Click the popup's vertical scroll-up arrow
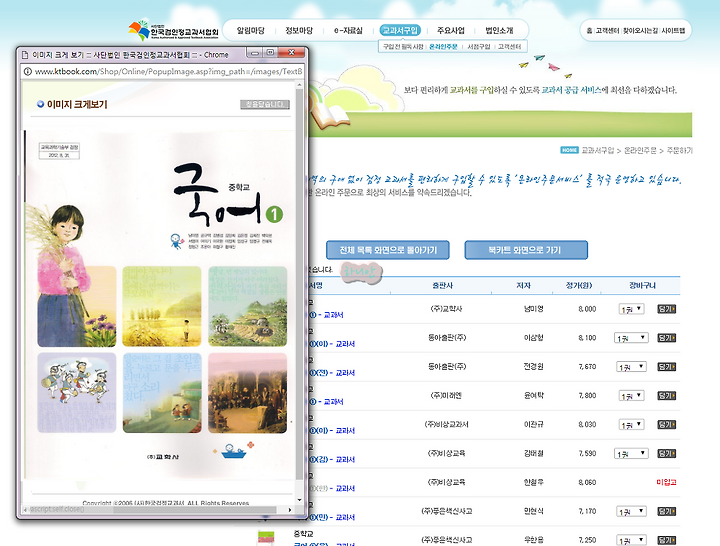Image resolution: width=720 pixels, height=546 pixels. [299, 85]
